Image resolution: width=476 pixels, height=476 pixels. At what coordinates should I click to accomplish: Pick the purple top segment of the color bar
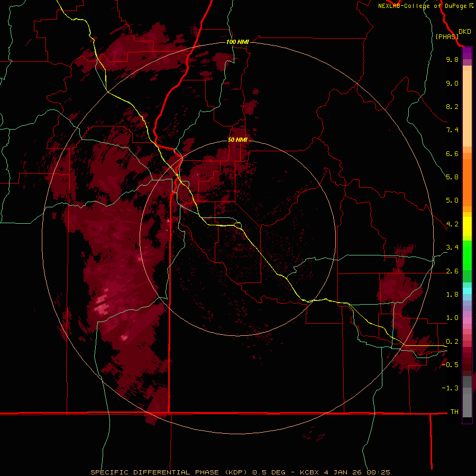pyautogui.click(x=467, y=53)
